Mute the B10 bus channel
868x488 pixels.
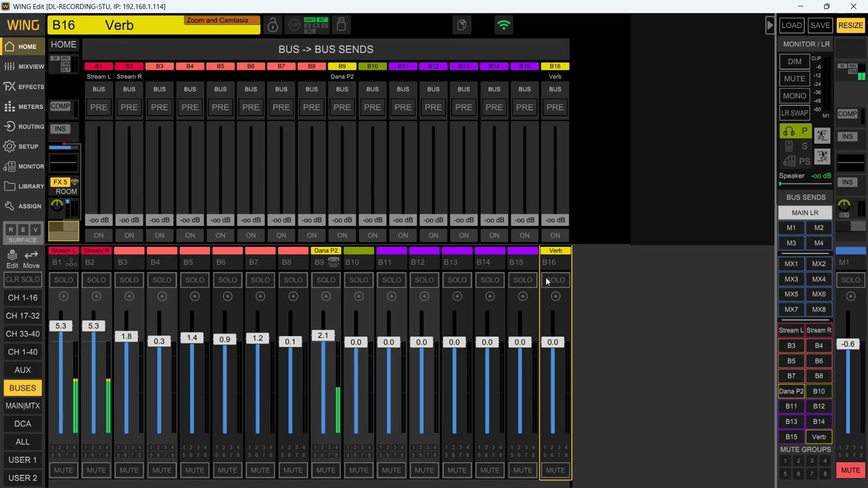(359, 470)
